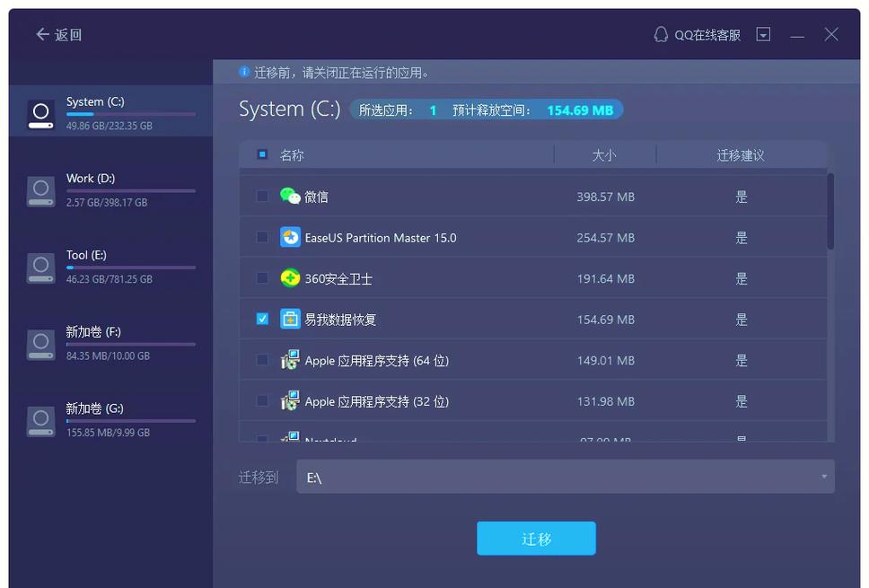
Task: Click Tool (E:) usage bar
Action: pyautogui.click(x=131, y=268)
